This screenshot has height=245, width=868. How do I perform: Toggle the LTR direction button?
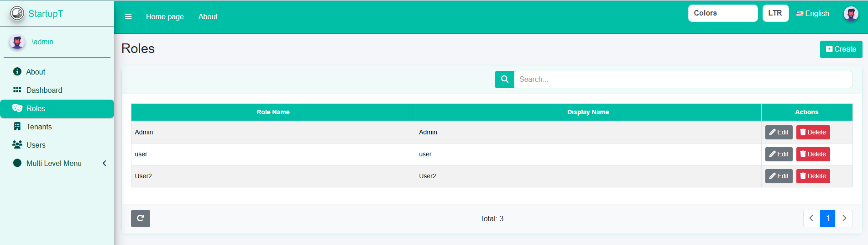point(775,13)
